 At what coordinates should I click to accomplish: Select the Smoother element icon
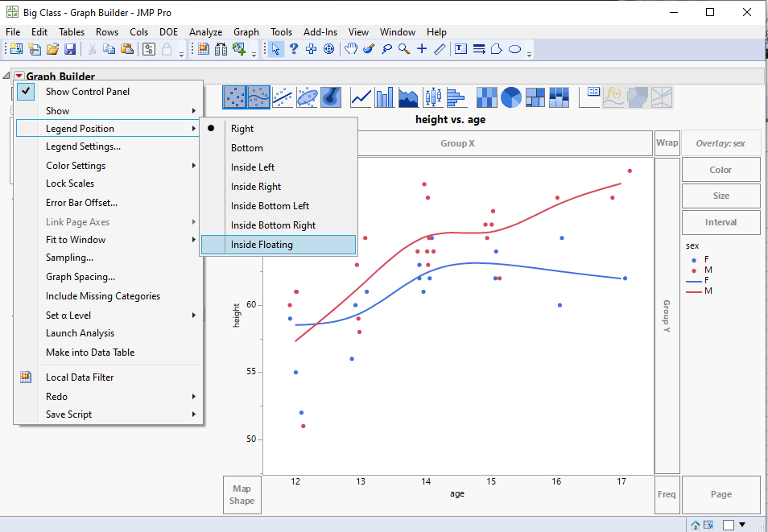(258, 97)
